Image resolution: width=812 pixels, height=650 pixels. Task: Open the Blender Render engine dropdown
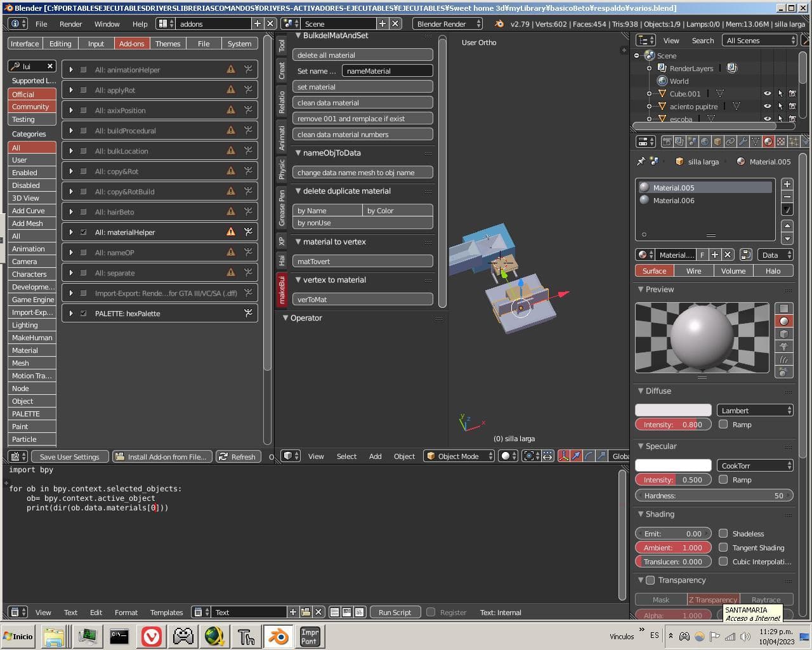447,23
